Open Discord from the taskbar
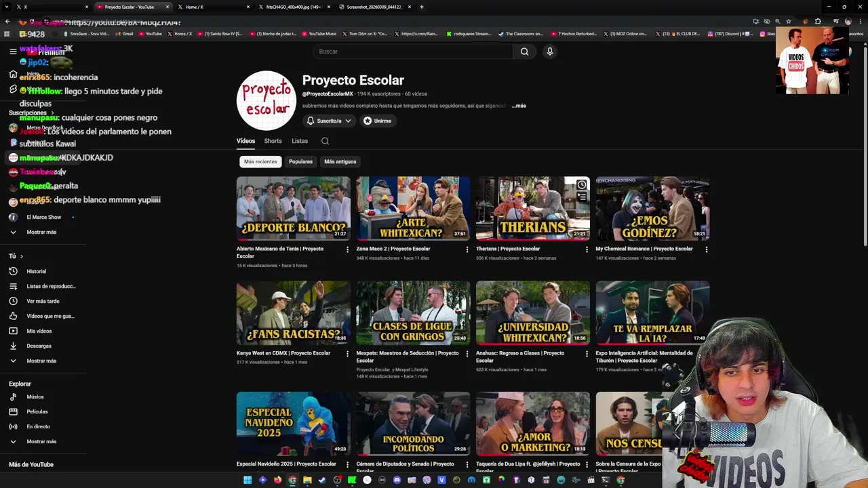This screenshot has width=868, height=488. click(397, 480)
